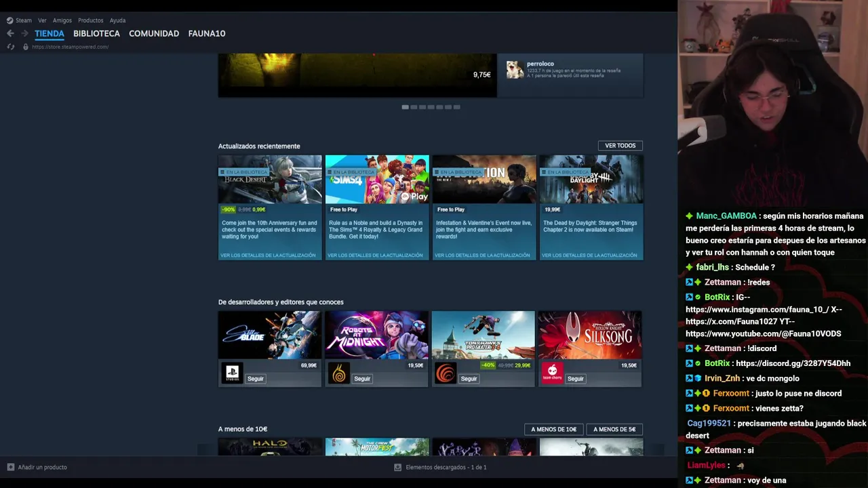This screenshot has height=488, width=868.
Task: Select the last carousel pagination dot
Action: pos(456,107)
